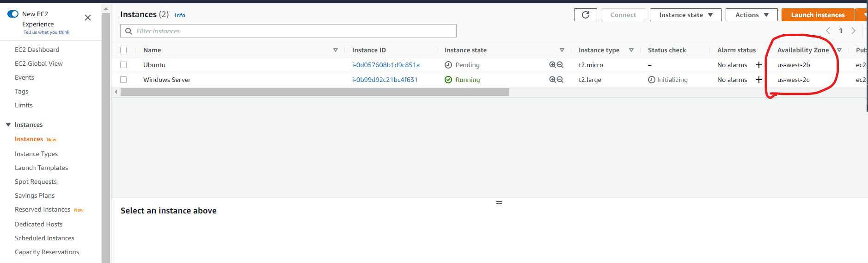
Task: Click t2.micro instance type cell
Action: click(591, 65)
